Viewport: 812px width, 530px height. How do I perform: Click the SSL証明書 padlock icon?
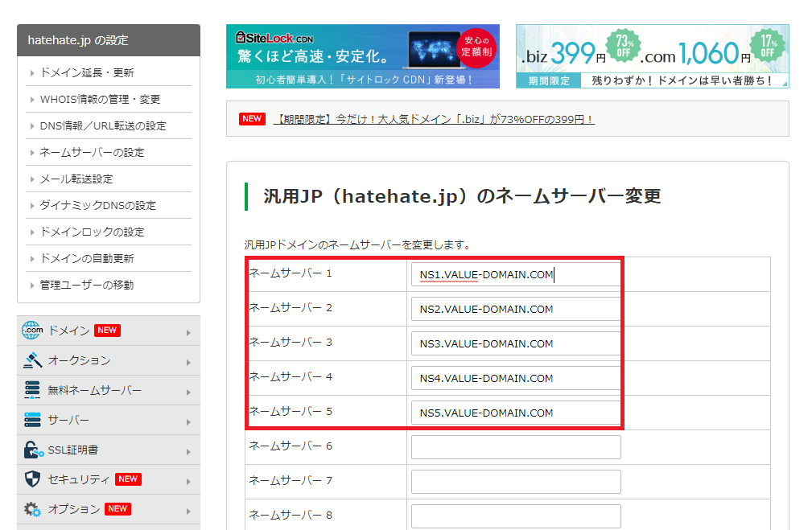(33, 450)
